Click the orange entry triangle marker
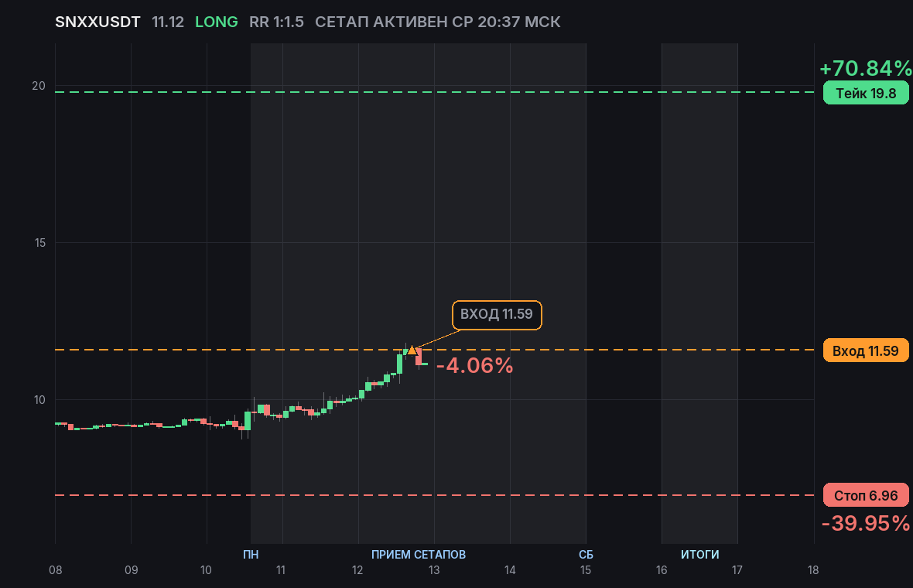 click(x=412, y=350)
